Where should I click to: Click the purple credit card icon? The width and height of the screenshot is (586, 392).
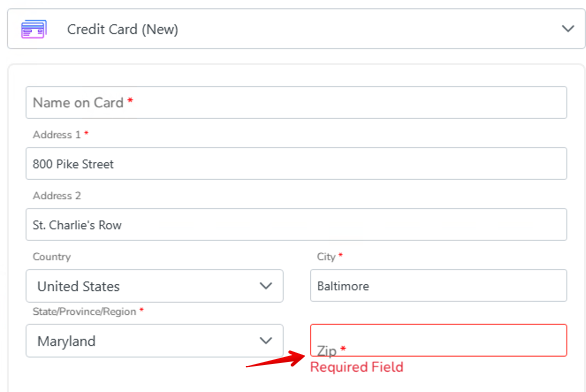(x=34, y=29)
